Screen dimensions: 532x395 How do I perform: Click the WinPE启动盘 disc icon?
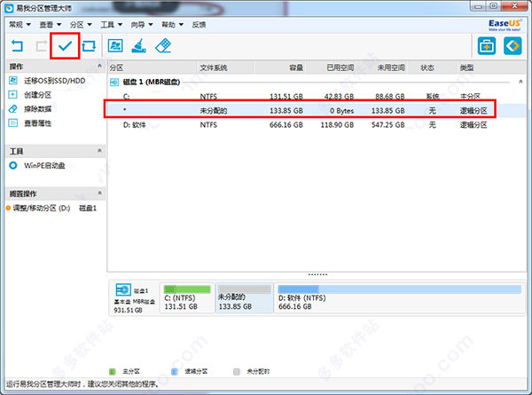(x=13, y=165)
